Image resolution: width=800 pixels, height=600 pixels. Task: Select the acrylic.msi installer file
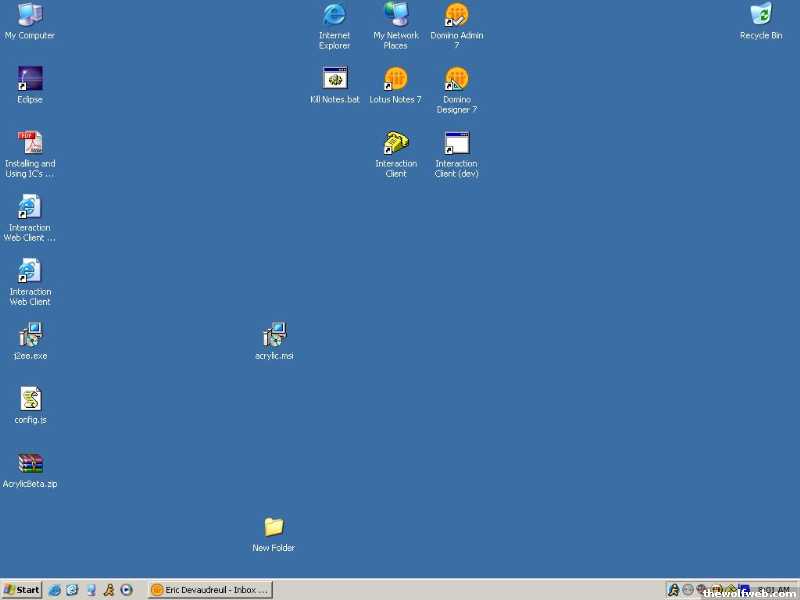(274, 336)
